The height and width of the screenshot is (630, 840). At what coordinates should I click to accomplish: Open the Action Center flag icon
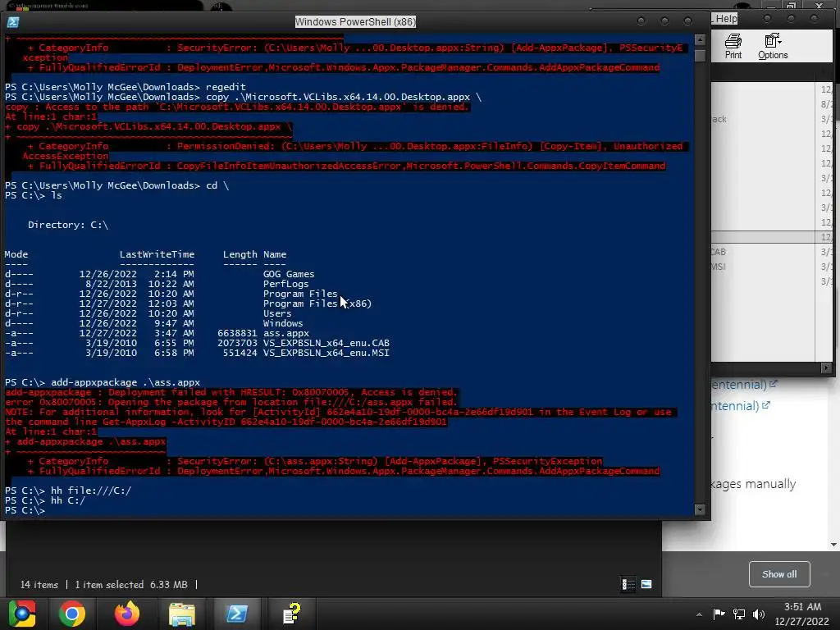tap(719, 614)
